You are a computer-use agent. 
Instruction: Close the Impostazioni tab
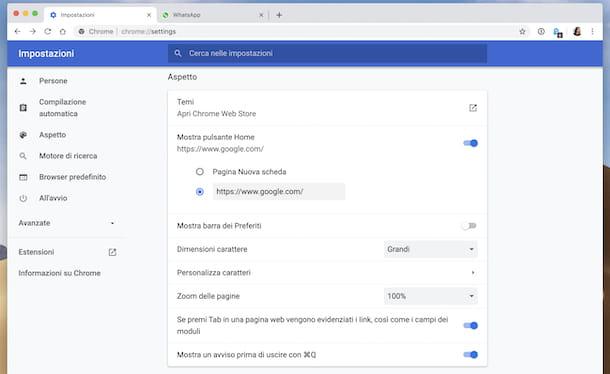click(149, 15)
